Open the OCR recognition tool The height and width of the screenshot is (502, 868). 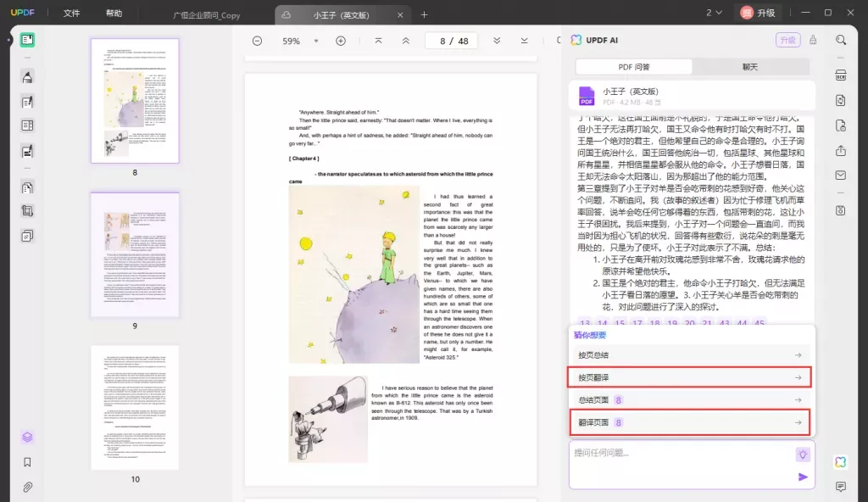point(840,76)
